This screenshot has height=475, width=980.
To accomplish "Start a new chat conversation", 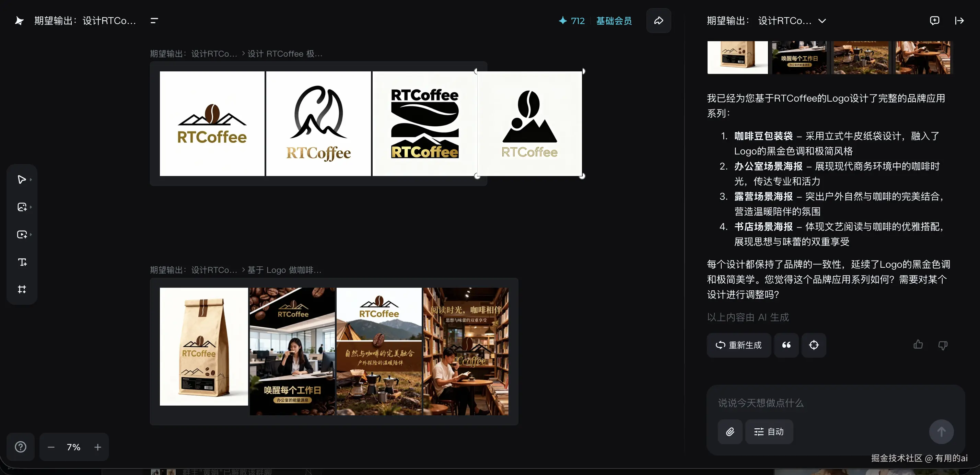I will pyautogui.click(x=934, y=21).
